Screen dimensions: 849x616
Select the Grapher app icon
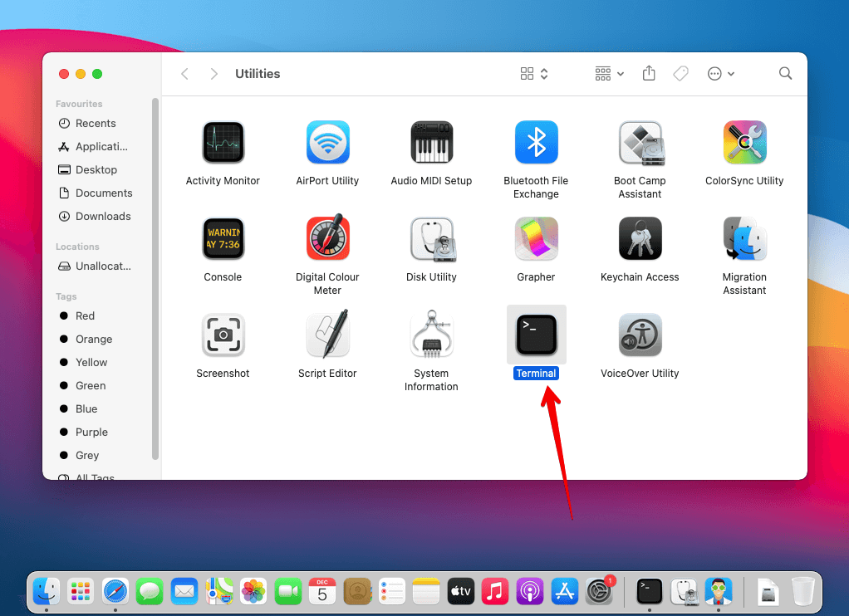tap(536, 239)
